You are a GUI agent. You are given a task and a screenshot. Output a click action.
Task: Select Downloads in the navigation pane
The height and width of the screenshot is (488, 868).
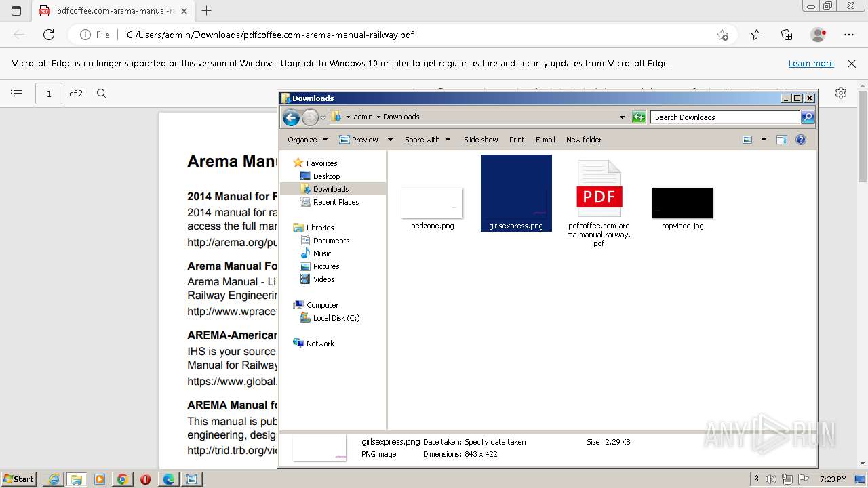coord(331,189)
